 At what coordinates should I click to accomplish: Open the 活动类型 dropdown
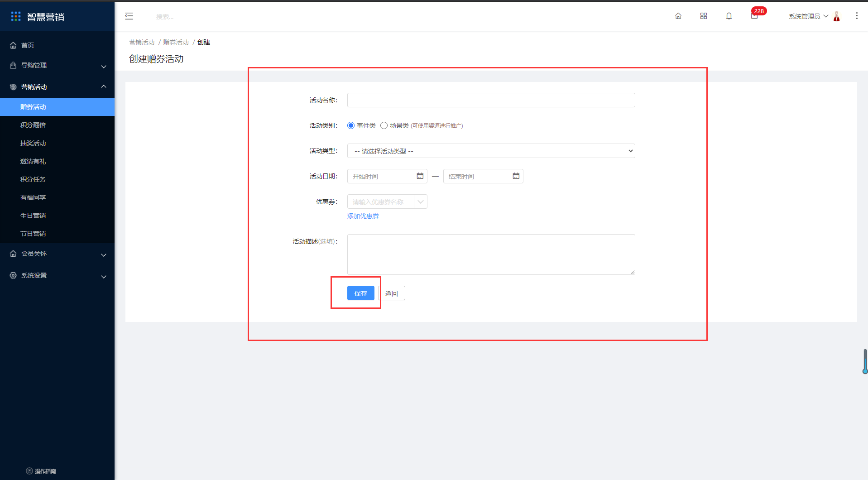[x=491, y=151]
